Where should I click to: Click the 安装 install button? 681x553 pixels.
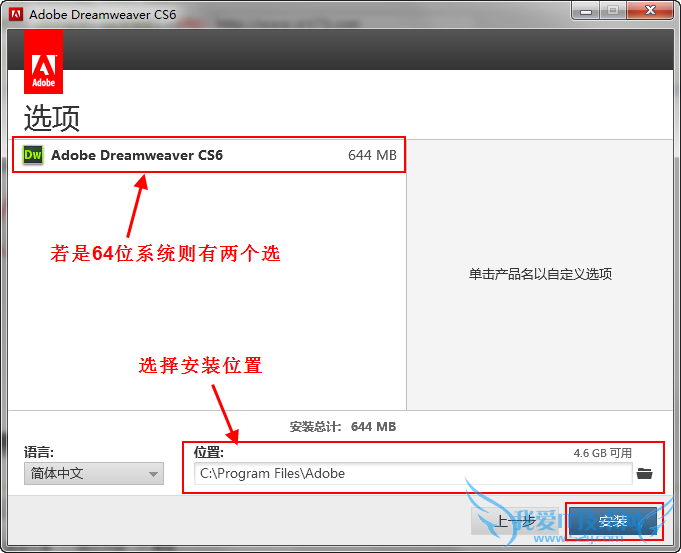(613, 521)
